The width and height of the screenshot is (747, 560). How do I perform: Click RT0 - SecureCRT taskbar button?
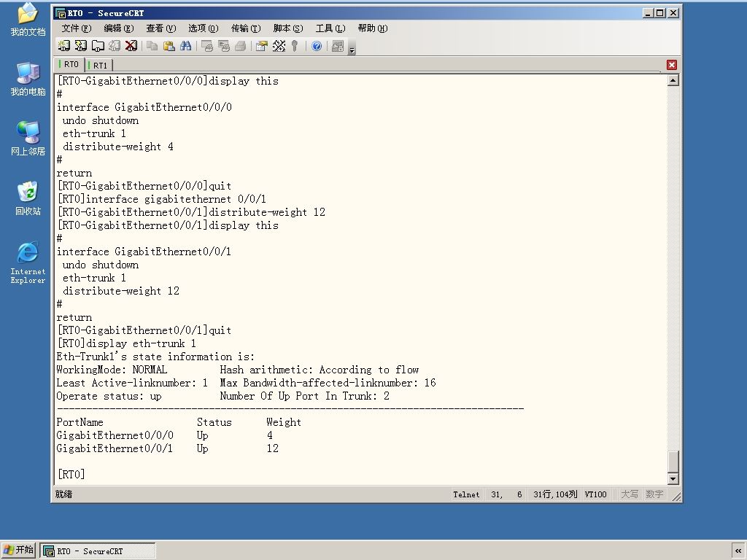tap(97, 551)
